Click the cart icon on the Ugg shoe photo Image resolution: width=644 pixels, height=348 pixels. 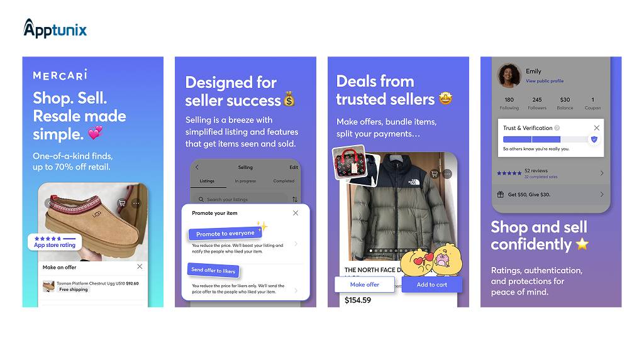122,203
